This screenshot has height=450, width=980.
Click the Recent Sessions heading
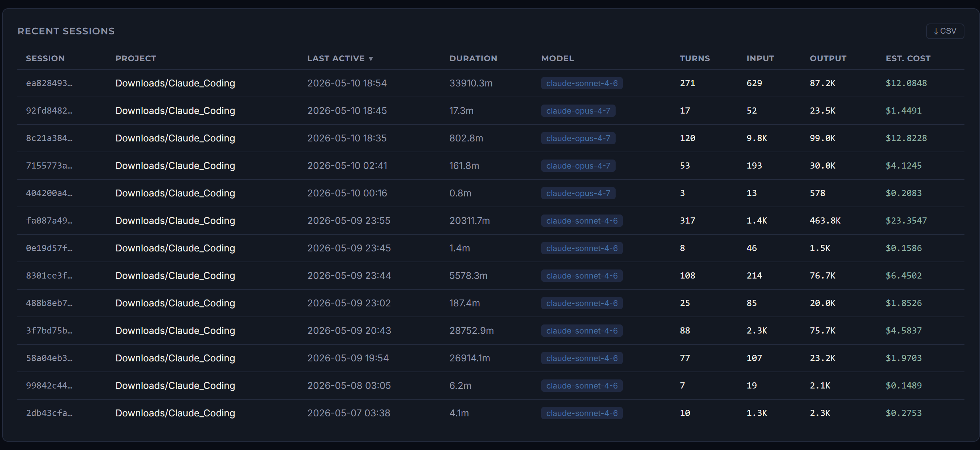click(x=66, y=31)
